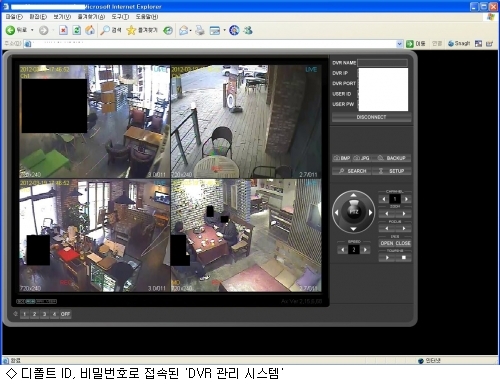Open the Back button history dropdown
The height and width of the screenshot is (385, 500).
[x=32, y=30]
